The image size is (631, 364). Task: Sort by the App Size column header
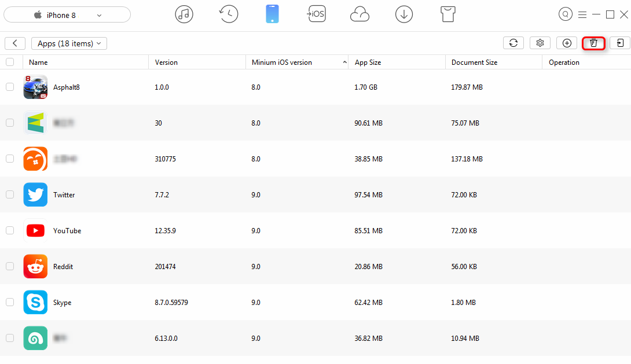point(368,62)
